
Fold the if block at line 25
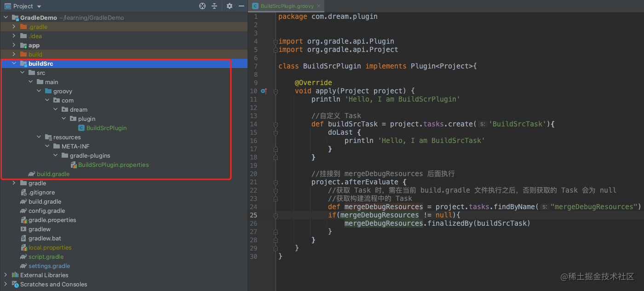275,215
